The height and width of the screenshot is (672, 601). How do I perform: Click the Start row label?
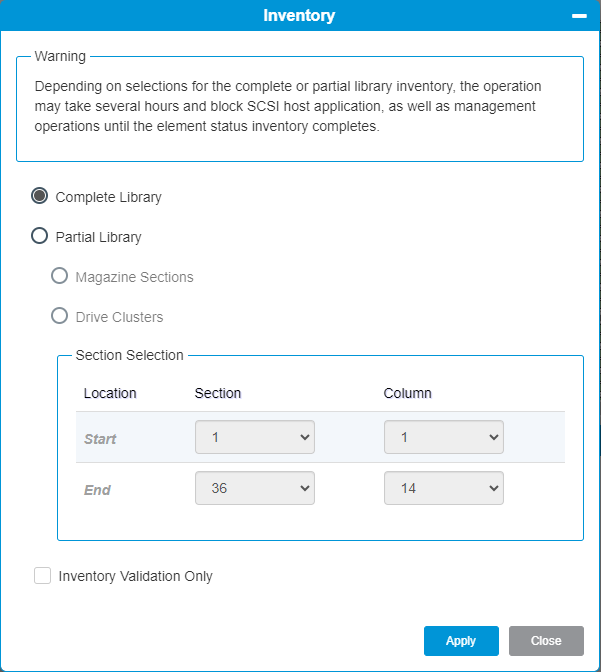[100, 439]
